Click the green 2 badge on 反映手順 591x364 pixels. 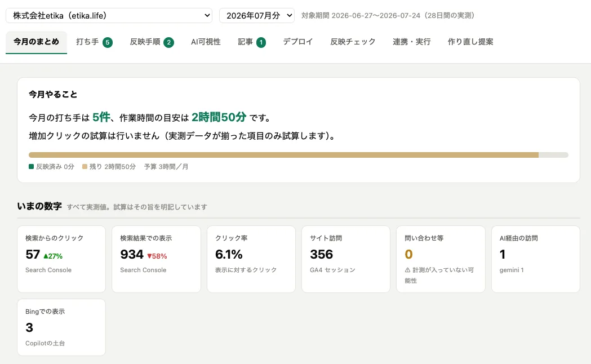point(169,42)
